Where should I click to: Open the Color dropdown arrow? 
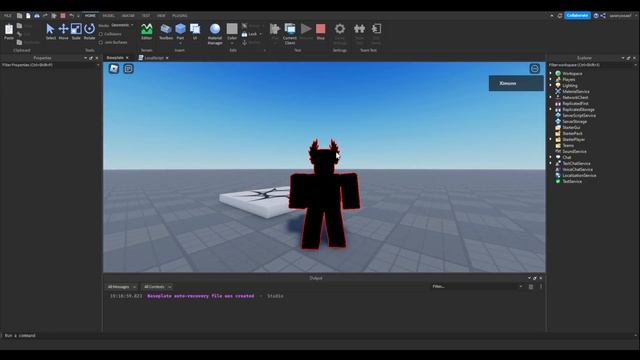(x=232, y=43)
